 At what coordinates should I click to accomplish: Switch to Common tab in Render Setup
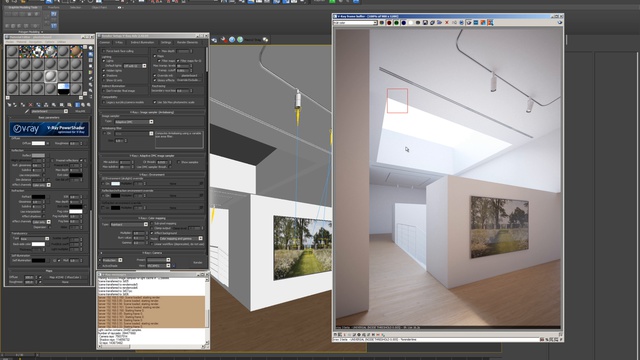tap(104, 42)
